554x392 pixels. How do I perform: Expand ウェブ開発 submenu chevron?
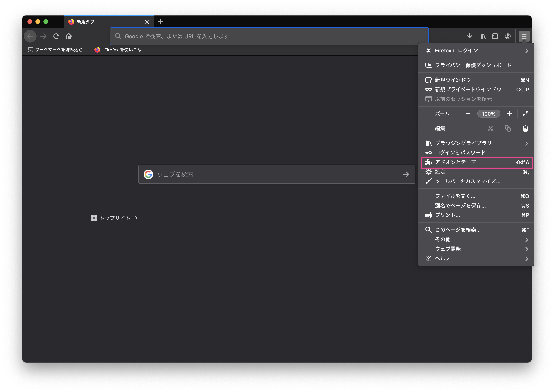point(527,249)
